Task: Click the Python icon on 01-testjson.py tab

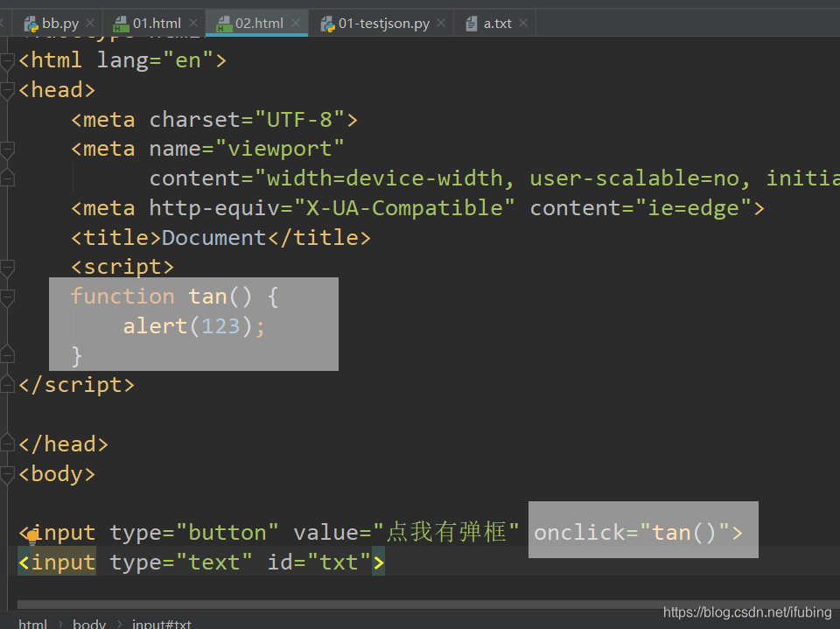Action: pos(327,24)
